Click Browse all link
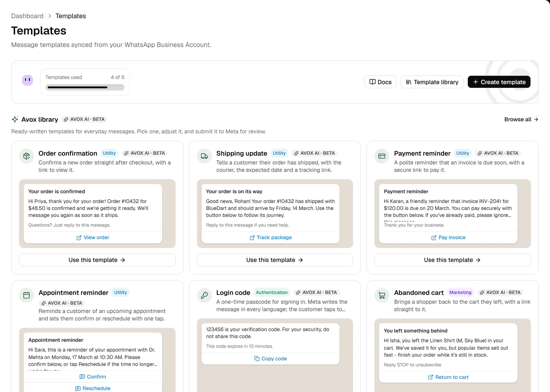 521,119
